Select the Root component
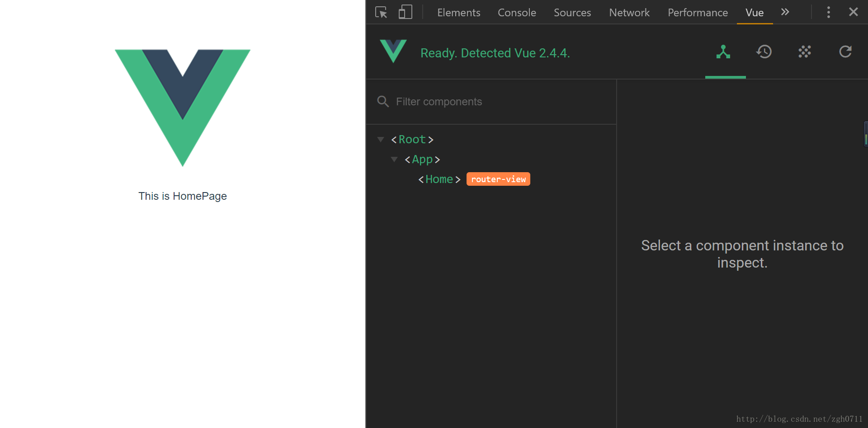Viewport: 868px width, 428px height. click(412, 140)
